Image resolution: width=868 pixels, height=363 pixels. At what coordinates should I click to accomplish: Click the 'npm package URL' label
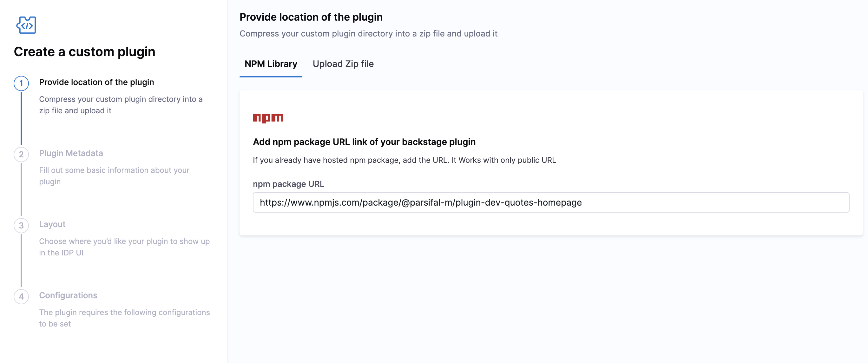click(288, 184)
